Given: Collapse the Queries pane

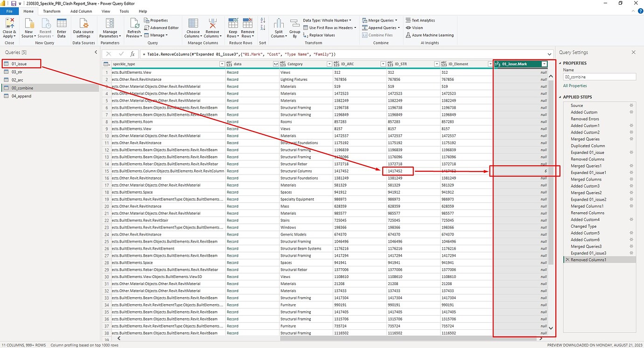Looking at the screenshot, I should click(96, 53).
